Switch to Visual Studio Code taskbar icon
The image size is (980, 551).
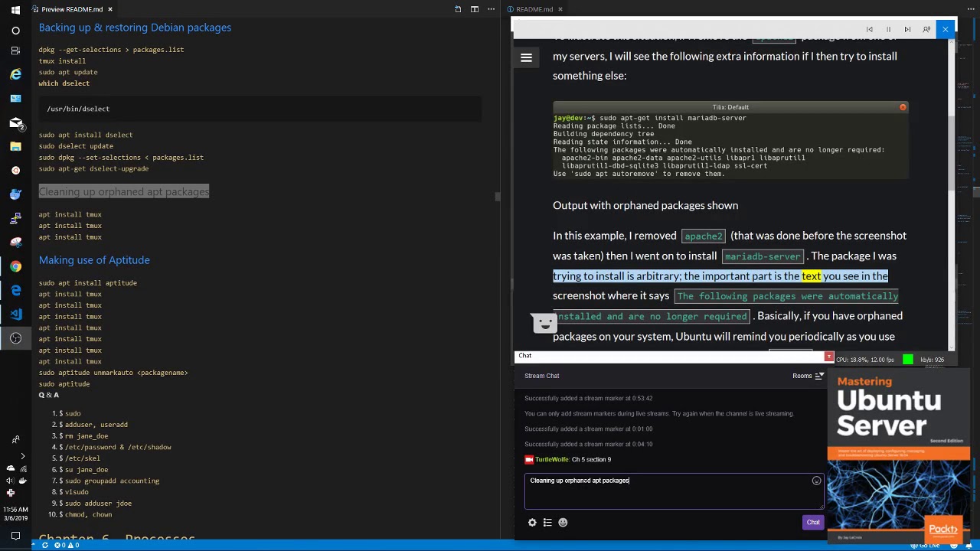15,314
